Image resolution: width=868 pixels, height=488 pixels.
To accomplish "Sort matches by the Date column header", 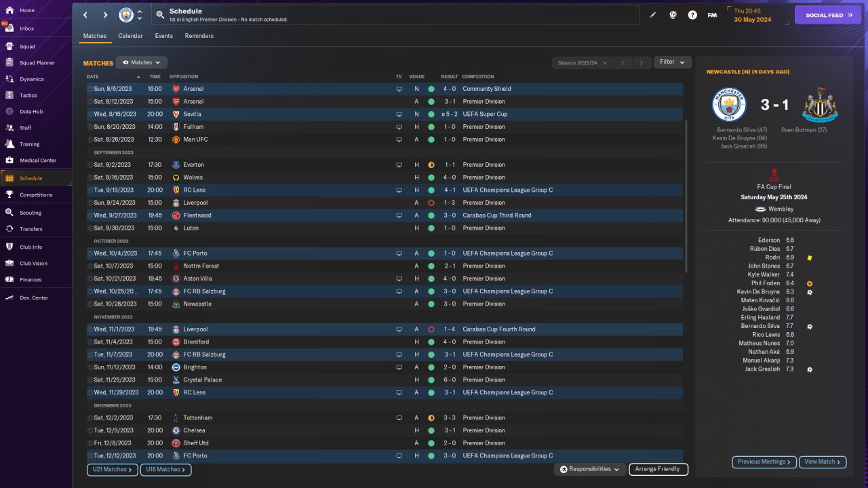I will point(93,77).
